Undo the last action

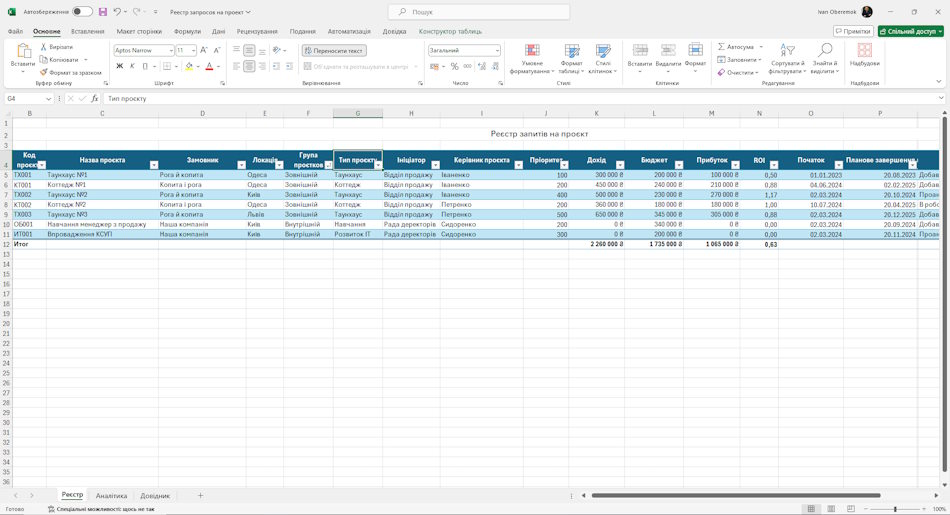[x=118, y=12]
